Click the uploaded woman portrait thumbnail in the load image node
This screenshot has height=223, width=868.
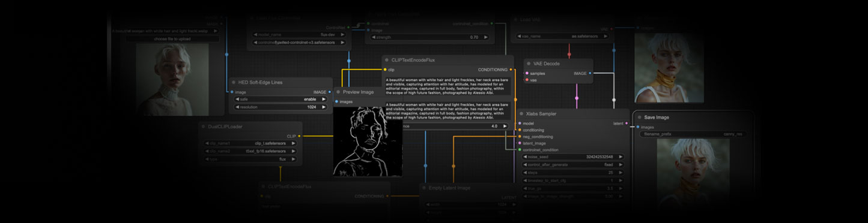pyautogui.click(x=172, y=80)
